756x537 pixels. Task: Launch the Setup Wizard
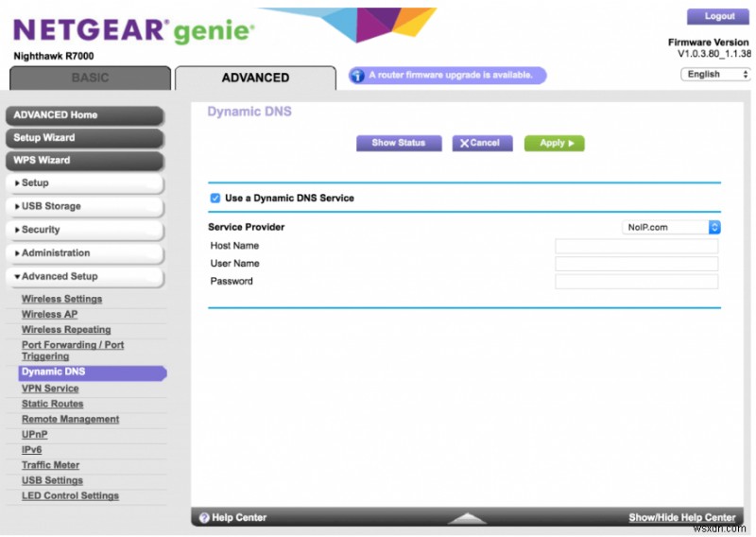85,138
